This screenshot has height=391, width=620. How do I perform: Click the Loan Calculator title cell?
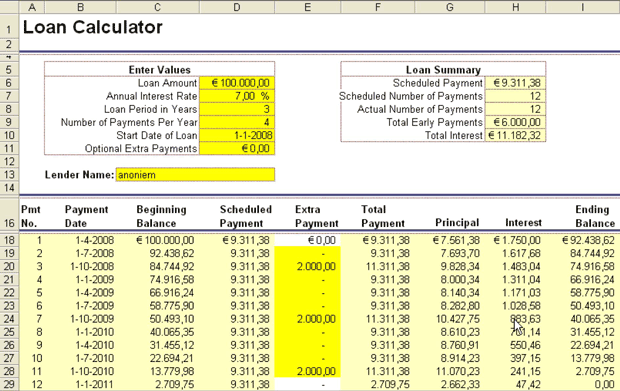93,27
